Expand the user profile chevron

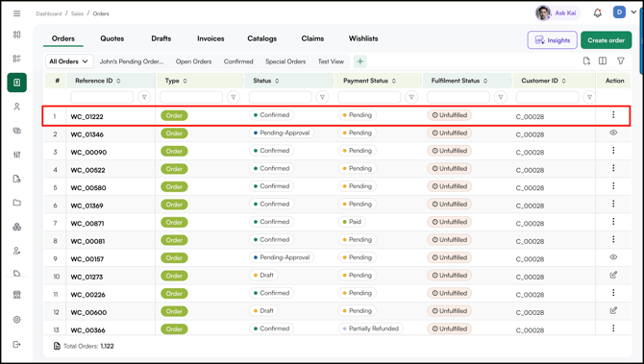pos(633,12)
